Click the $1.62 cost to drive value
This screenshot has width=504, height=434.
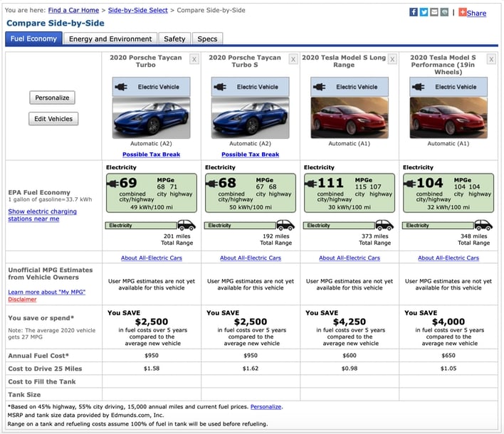(251, 369)
